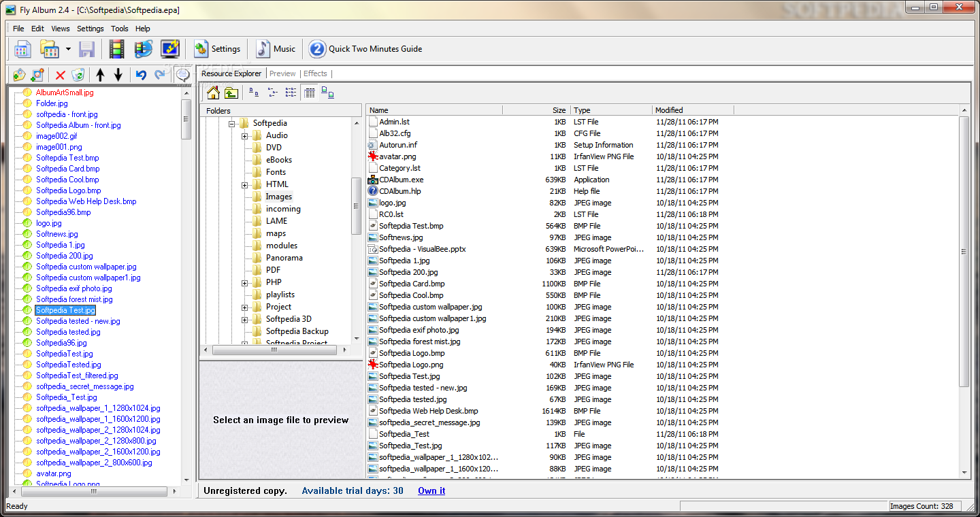980x517 pixels.
Task: Click the album list vertical scrollbar
Action: (186, 119)
